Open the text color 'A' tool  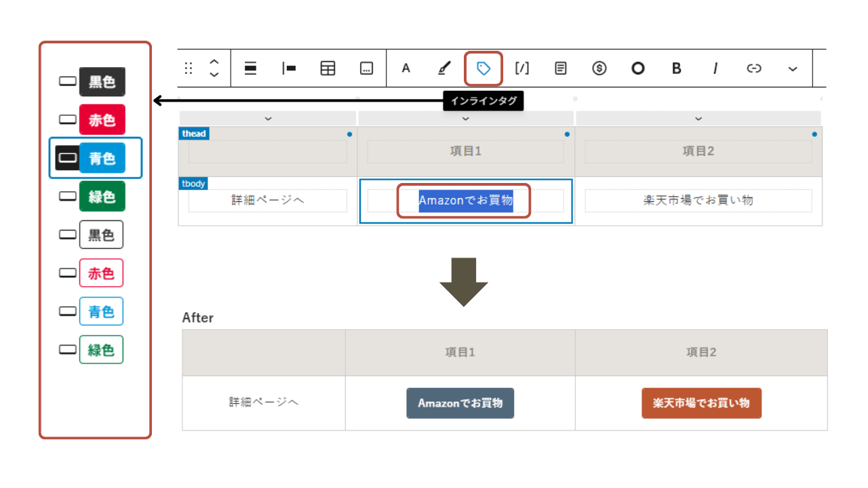click(x=406, y=68)
